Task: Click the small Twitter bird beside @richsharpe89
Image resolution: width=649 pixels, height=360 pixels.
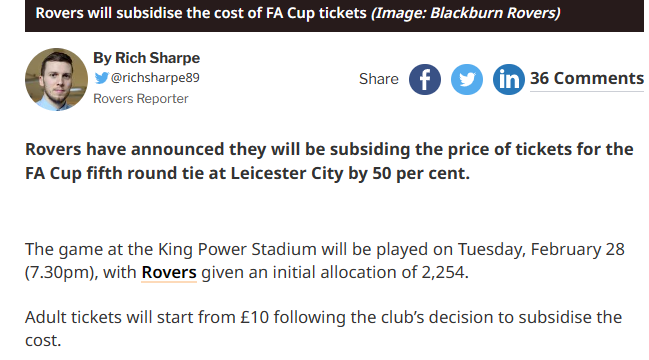Action: 101,78
